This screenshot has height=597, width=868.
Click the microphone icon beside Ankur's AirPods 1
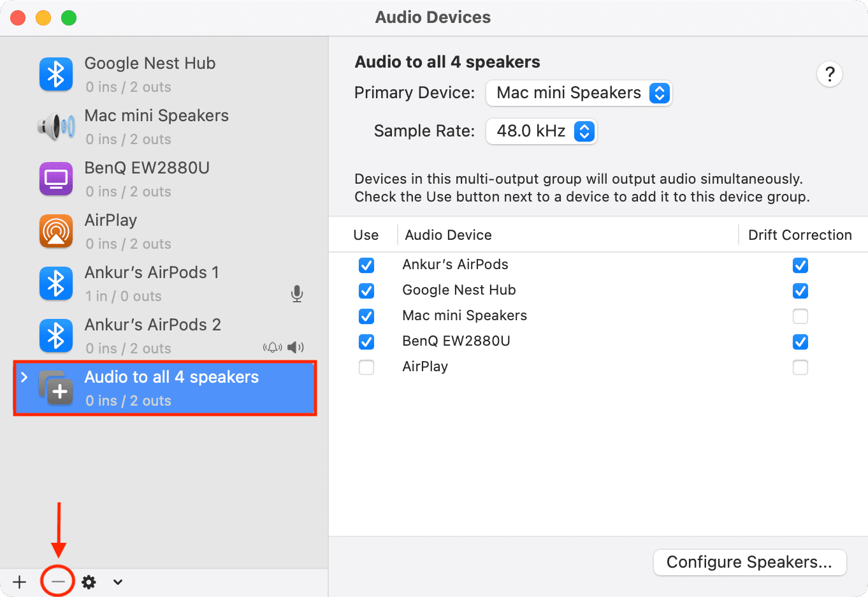click(x=297, y=293)
